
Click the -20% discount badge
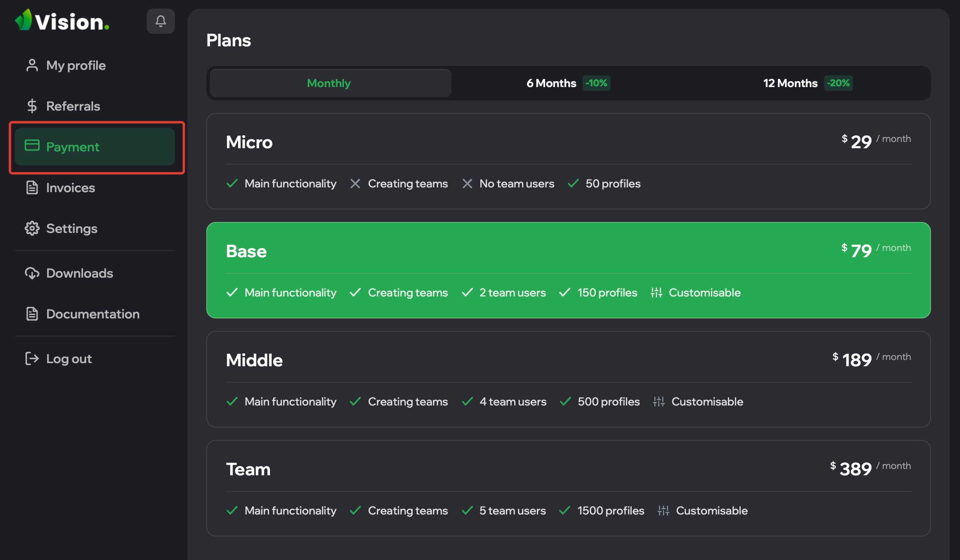click(x=838, y=83)
